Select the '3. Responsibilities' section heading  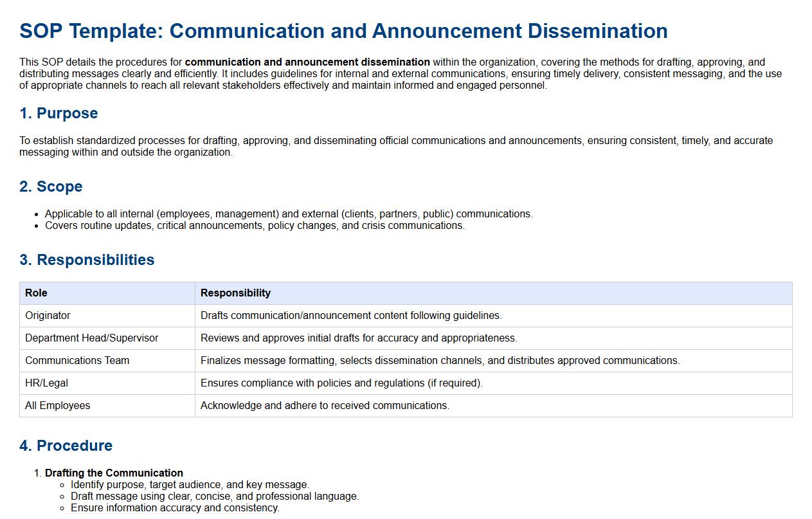[87, 260]
